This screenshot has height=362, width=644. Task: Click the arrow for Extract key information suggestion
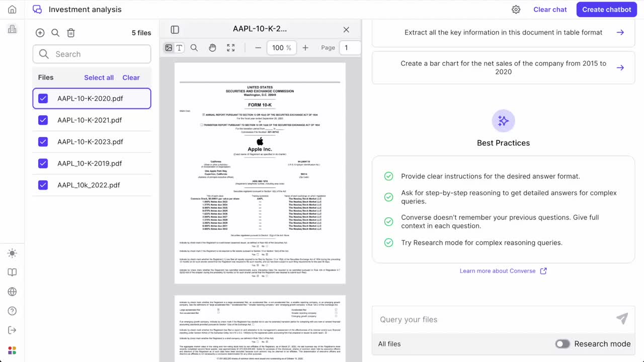click(x=620, y=32)
